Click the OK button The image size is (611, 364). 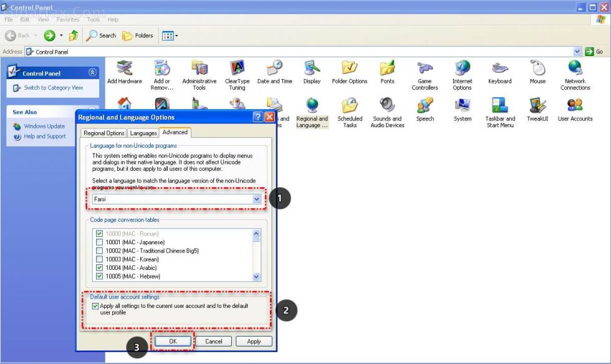point(173,341)
